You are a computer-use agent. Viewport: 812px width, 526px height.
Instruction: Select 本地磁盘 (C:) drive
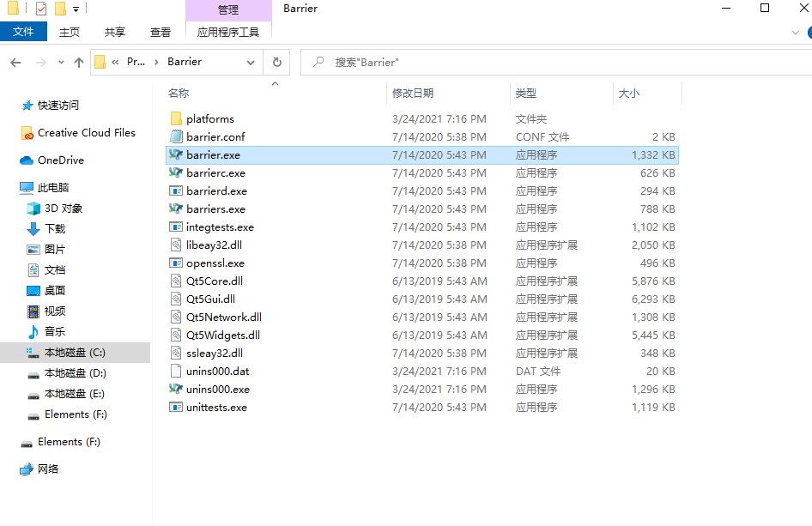pyautogui.click(x=75, y=353)
